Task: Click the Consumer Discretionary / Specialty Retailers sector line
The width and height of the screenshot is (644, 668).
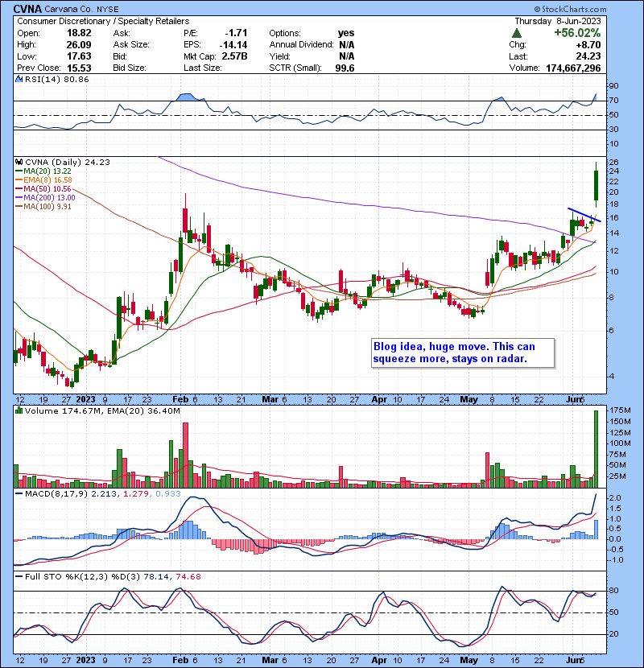Action: (103, 21)
